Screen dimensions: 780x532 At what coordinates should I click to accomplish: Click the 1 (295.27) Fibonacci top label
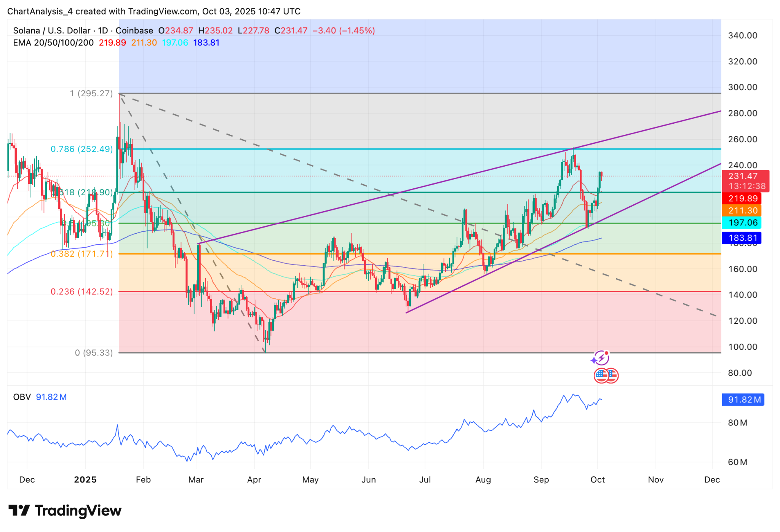(x=91, y=93)
